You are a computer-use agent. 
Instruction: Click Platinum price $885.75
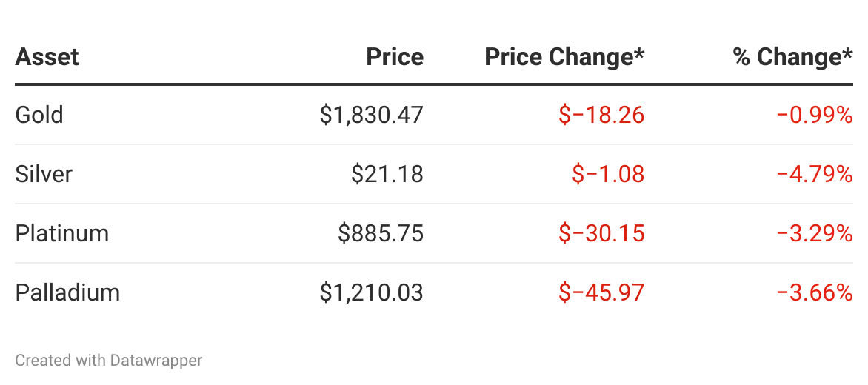click(x=380, y=233)
